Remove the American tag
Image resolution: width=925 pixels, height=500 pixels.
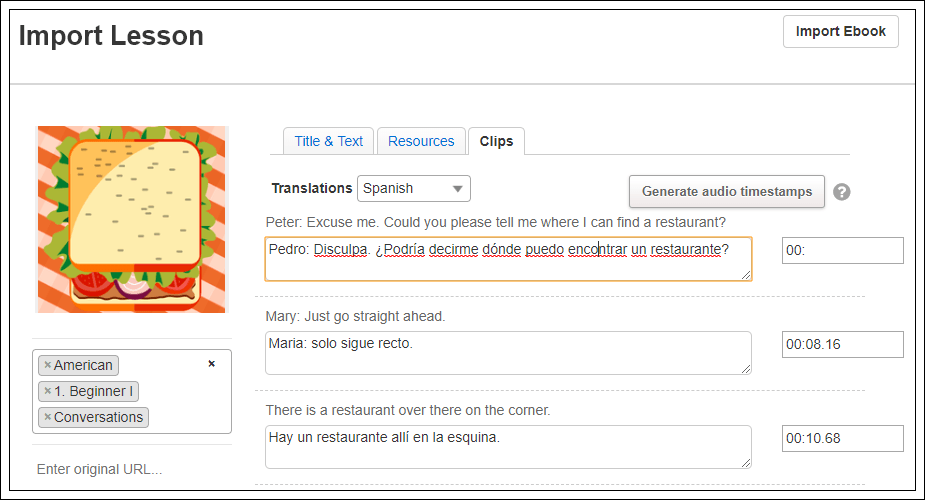click(x=47, y=366)
